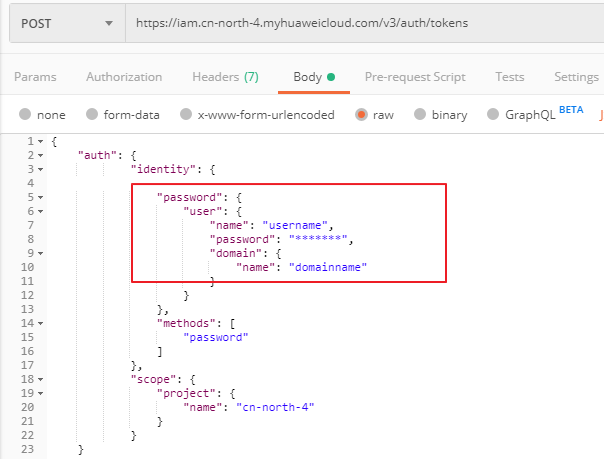Click line number 23 in the gutter
Viewport: 604px width, 459px height.
point(27,449)
